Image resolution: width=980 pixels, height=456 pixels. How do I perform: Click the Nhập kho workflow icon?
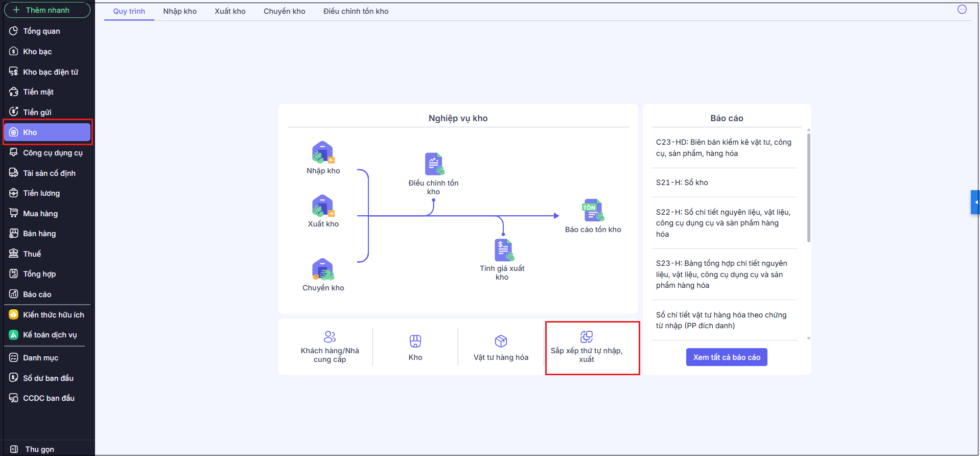click(x=323, y=152)
